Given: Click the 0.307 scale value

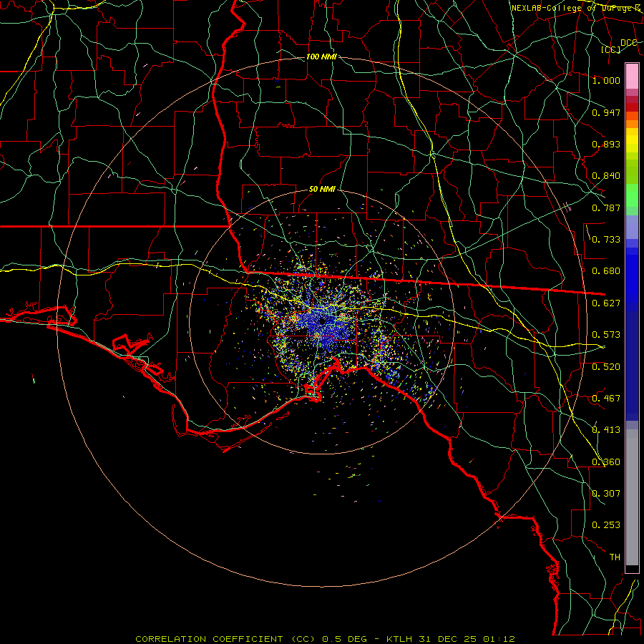Looking at the screenshot, I should coord(606,494).
